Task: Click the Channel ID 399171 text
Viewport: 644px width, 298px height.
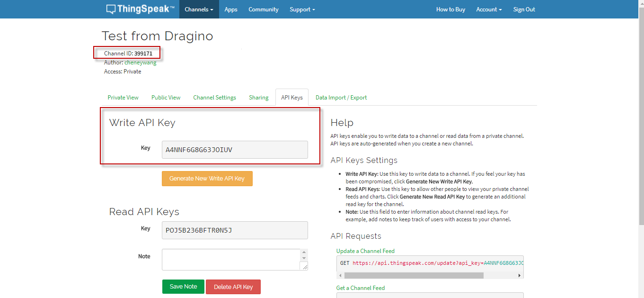Action: point(128,54)
